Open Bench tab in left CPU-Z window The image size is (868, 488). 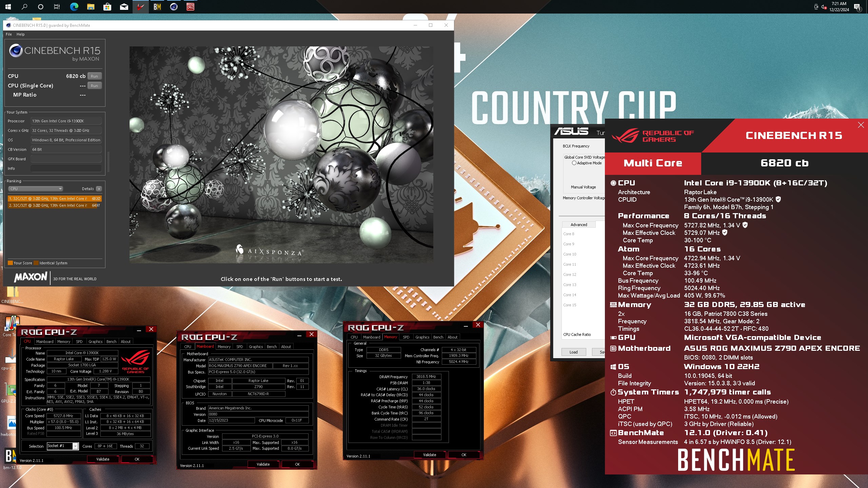click(x=111, y=342)
